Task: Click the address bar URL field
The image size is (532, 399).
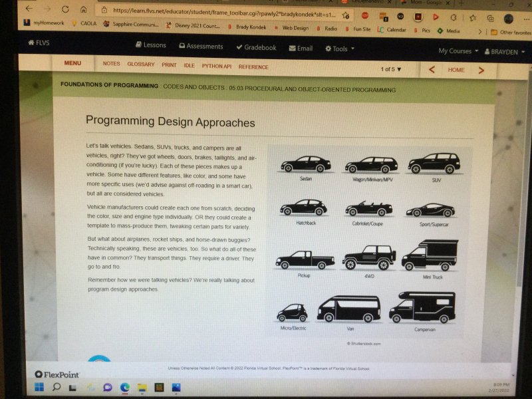Action: (224, 13)
